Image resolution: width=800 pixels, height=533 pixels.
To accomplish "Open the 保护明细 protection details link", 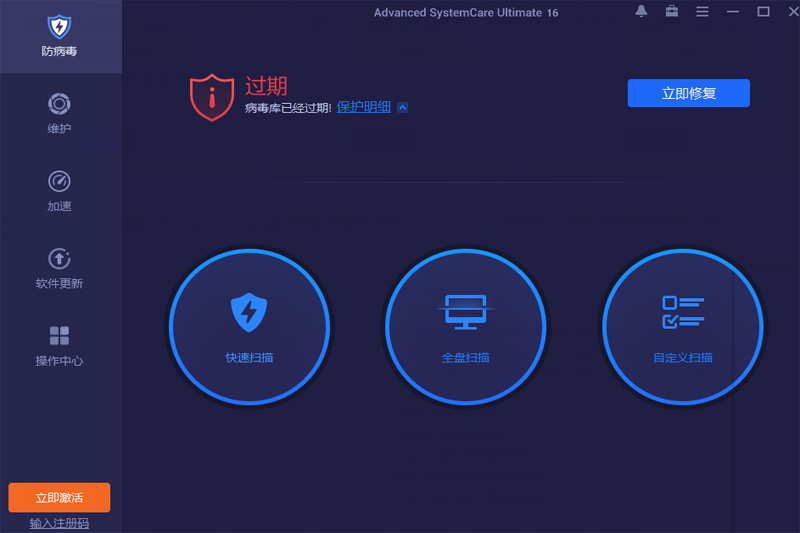I will coord(364,107).
